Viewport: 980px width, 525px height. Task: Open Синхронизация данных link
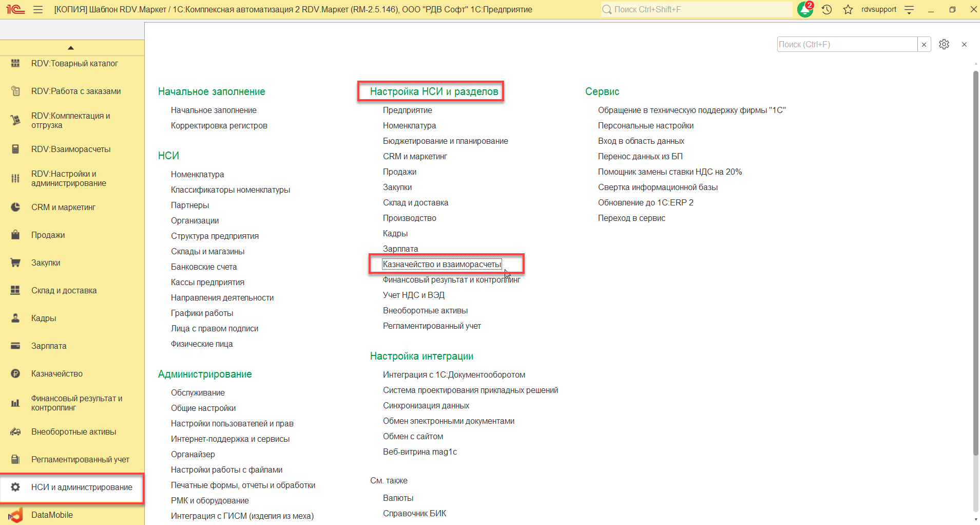(426, 405)
